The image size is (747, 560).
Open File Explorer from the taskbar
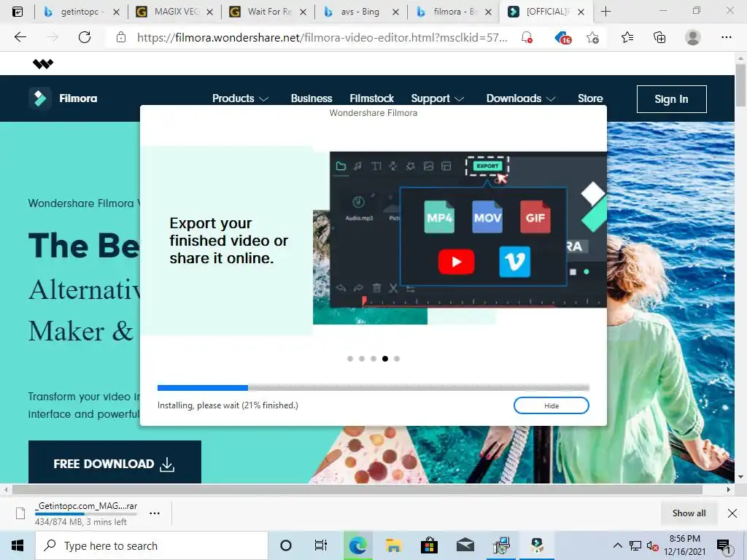click(393, 545)
